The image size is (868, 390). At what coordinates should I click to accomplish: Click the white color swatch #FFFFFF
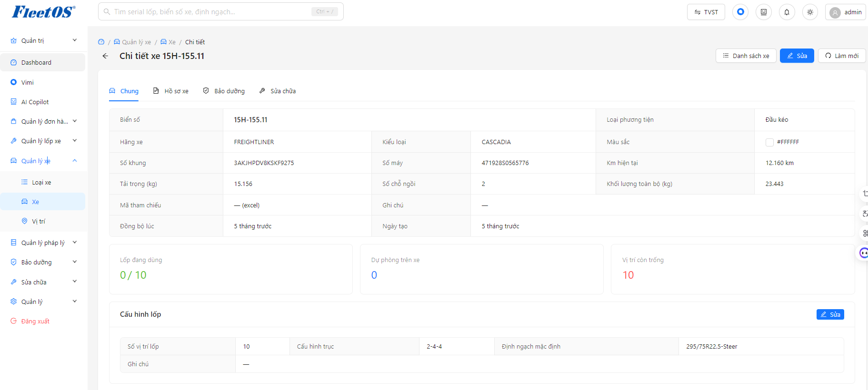coord(769,142)
